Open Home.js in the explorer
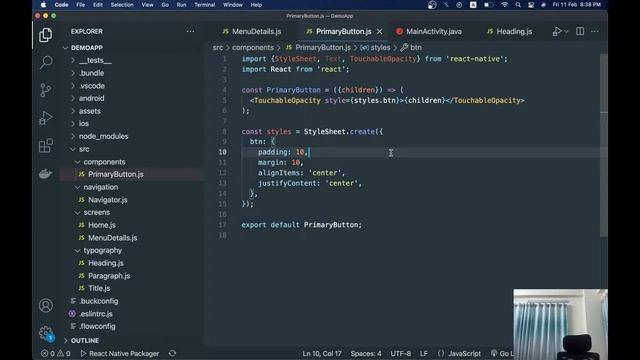This screenshot has width=640, height=360. pos(102,225)
